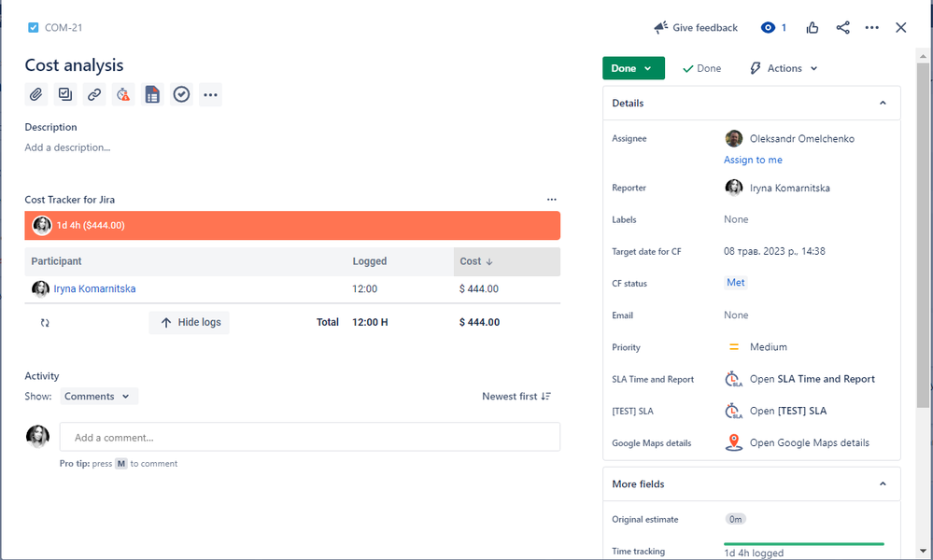Click Oleksandr Omelchenko assignee avatar
933x560 pixels.
tap(734, 138)
